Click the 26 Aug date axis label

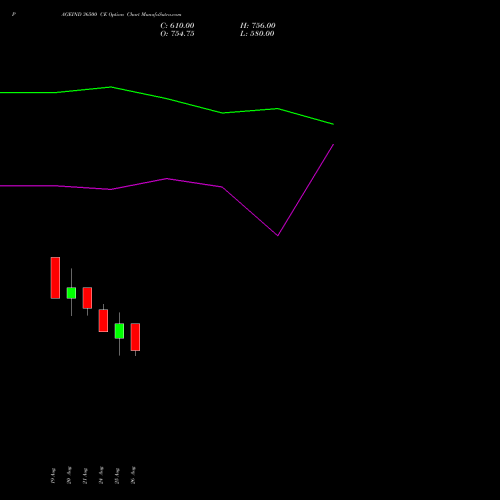click(133, 475)
